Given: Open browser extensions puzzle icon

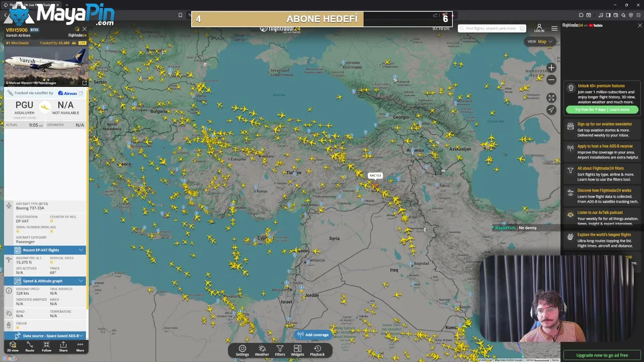Looking at the screenshot, I should coord(581,15).
